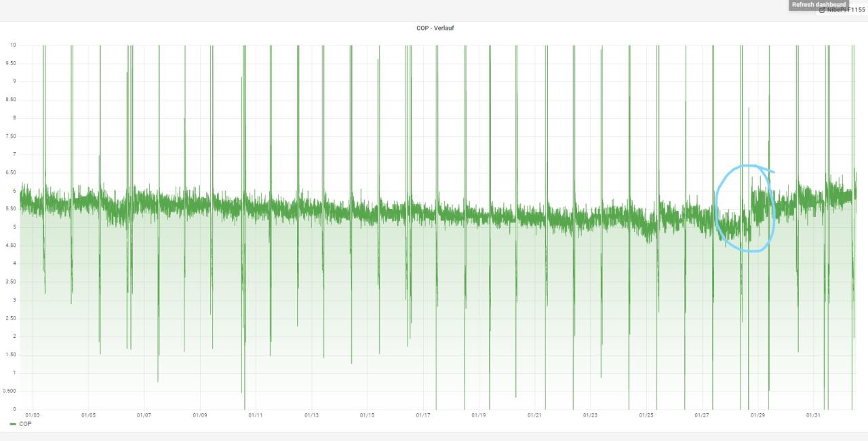Click the green COP legend color swatch

[14, 424]
